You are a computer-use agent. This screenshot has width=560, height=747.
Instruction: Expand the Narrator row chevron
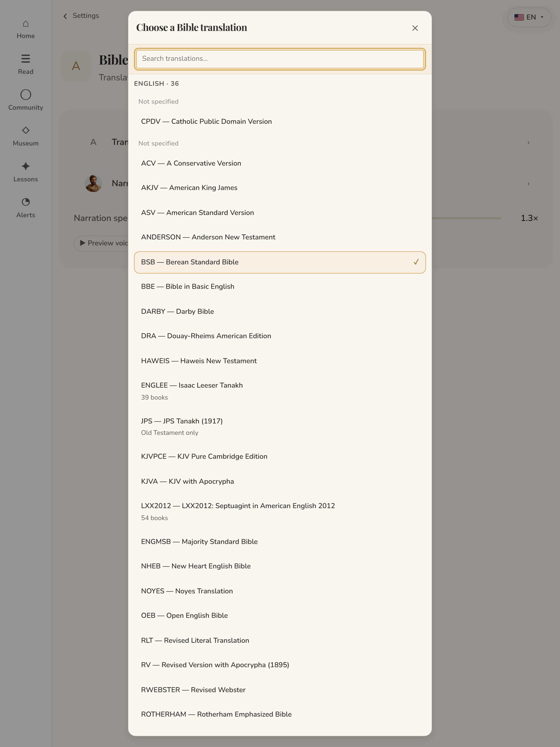[528, 184]
